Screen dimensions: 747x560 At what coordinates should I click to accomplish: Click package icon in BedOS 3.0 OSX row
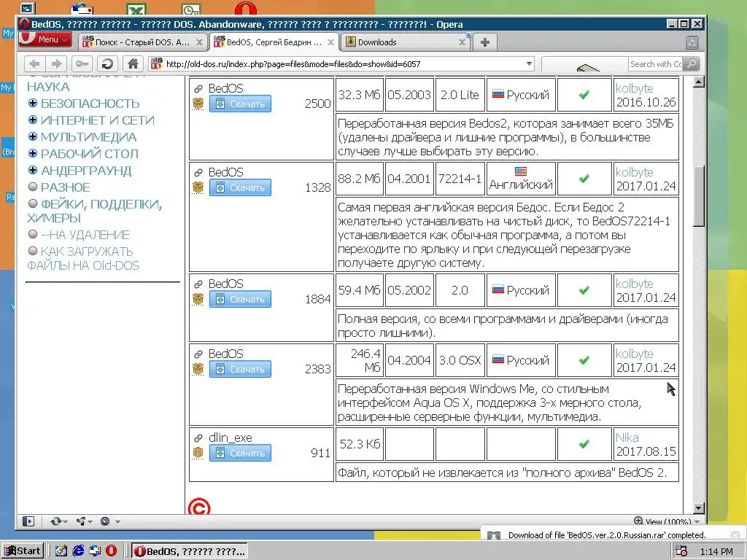point(198,368)
